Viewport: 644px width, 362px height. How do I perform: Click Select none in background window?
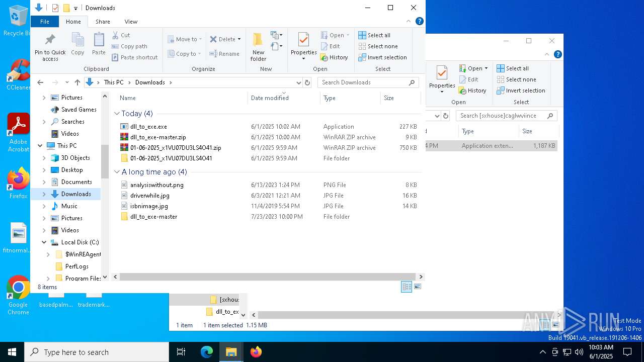click(x=516, y=79)
